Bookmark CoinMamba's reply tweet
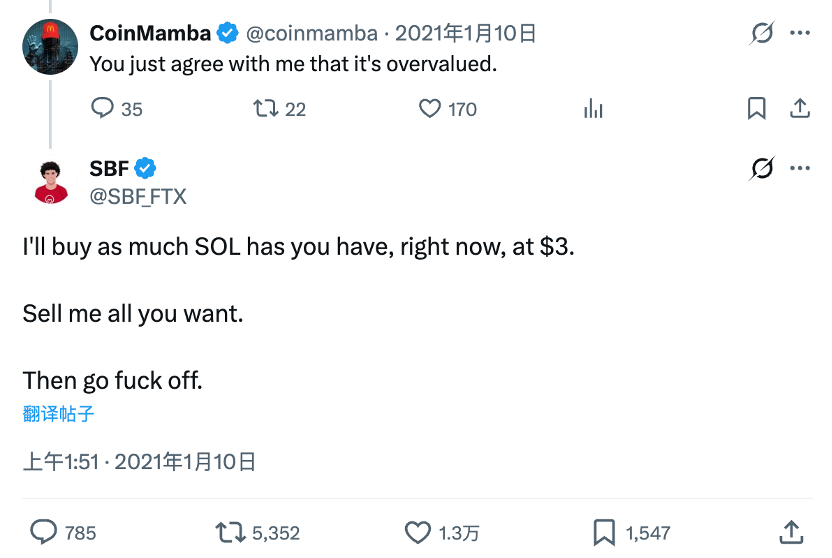 [757, 108]
